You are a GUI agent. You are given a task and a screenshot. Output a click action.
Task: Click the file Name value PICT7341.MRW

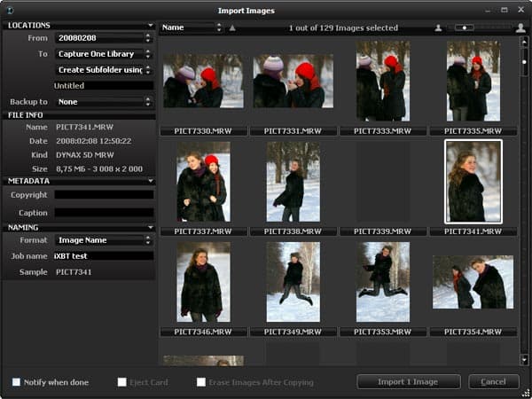tap(85, 127)
